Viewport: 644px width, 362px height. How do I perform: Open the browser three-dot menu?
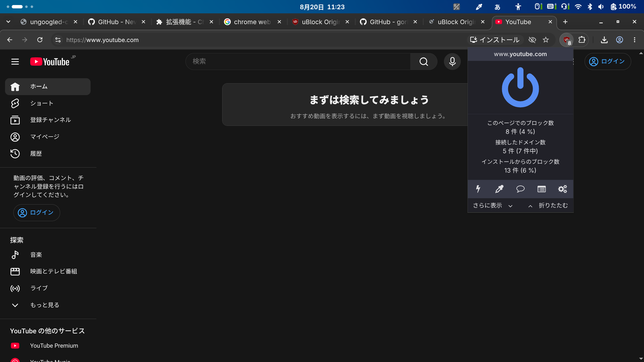[x=634, y=40]
